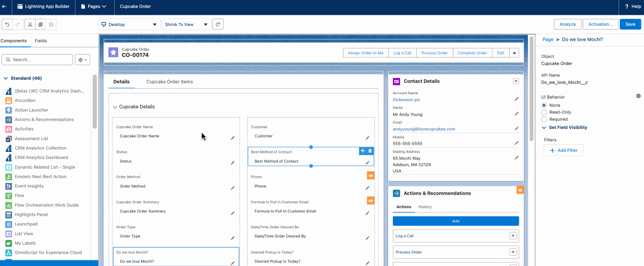The width and height of the screenshot is (644, 266).
Task: Collapse the Cupcake Details section
Action: click(115, 107)
